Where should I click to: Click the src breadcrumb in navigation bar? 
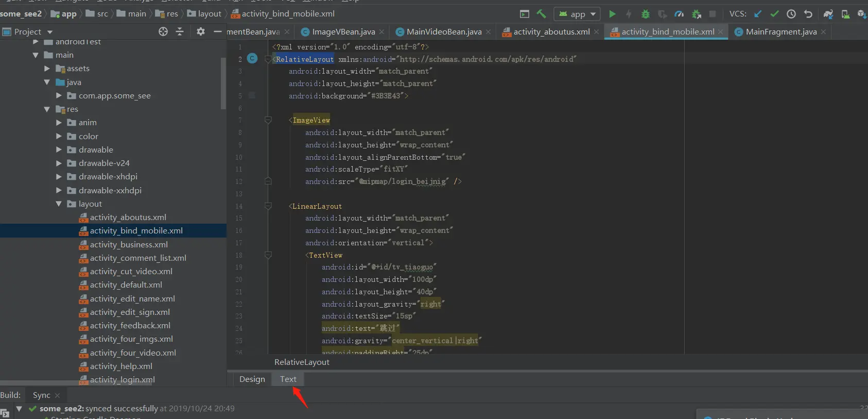point(97,14)
